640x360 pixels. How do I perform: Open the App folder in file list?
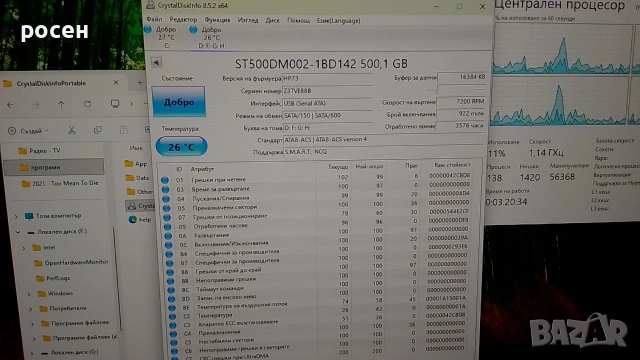point(136,164)
